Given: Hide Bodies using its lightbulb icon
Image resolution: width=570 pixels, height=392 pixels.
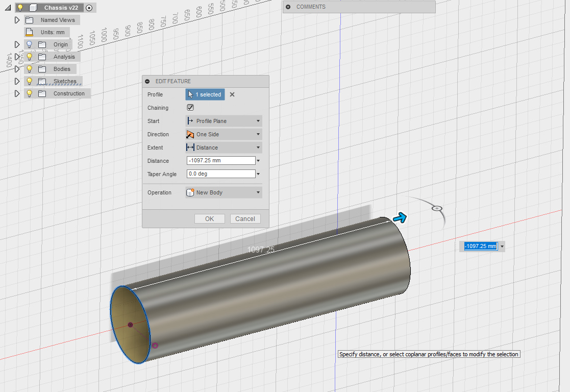Looking at the screenshot, I should click(29, 69).
